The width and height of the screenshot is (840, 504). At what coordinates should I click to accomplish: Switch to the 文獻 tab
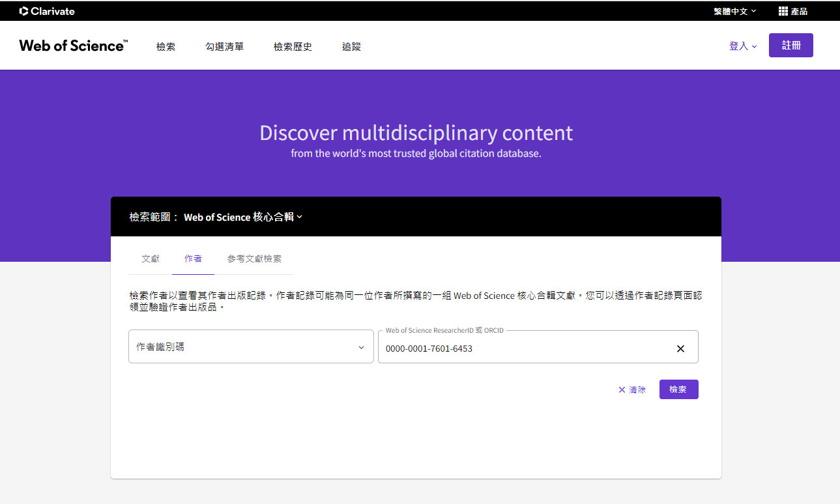151,259
